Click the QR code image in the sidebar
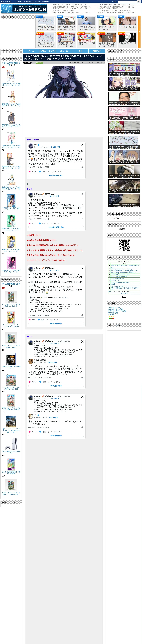142x644 pixels. [124, 245]
